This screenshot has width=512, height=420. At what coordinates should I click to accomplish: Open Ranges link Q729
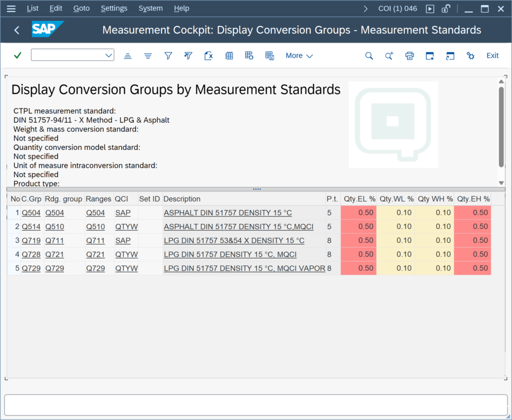coord(95,268)
